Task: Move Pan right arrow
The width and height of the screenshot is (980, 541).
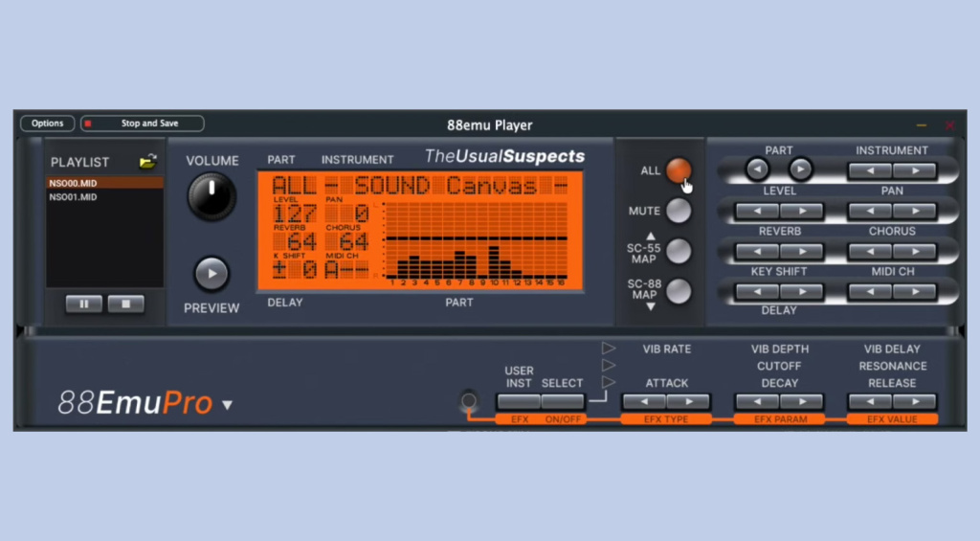Action: point(914,212)
